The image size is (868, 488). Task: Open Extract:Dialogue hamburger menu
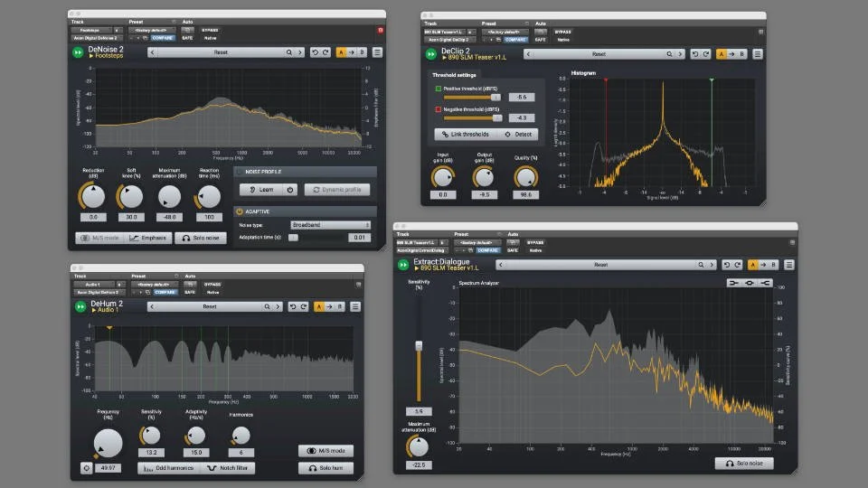788,265
